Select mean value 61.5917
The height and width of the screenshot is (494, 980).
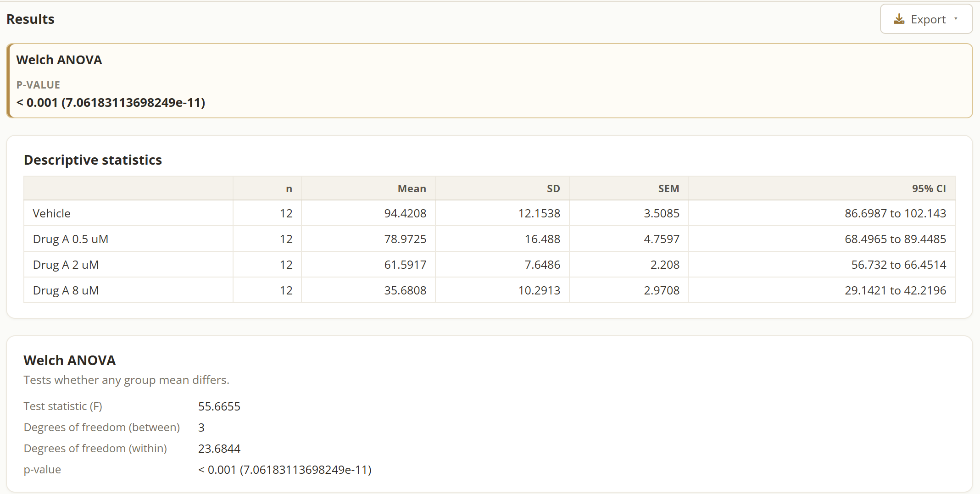tap(406, 265)
